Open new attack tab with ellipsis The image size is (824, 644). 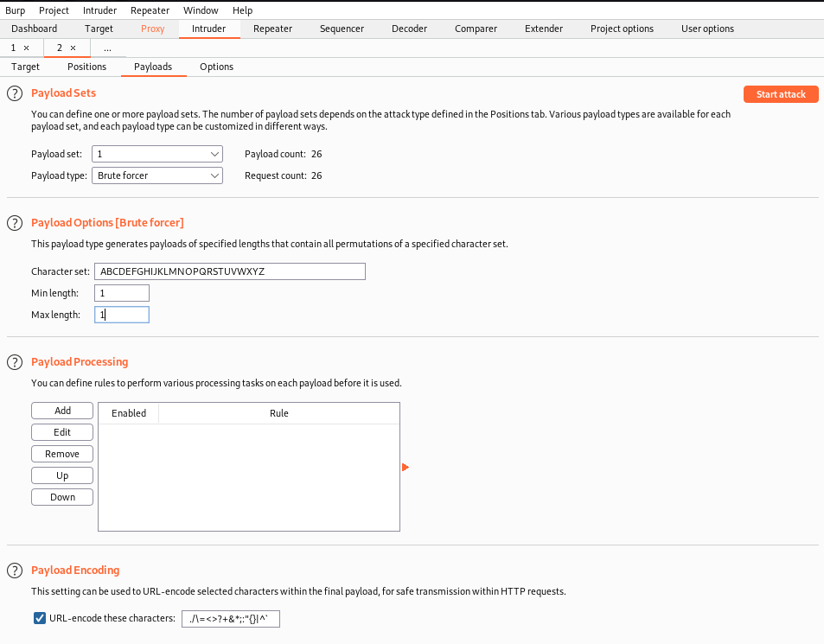[107, 48]
